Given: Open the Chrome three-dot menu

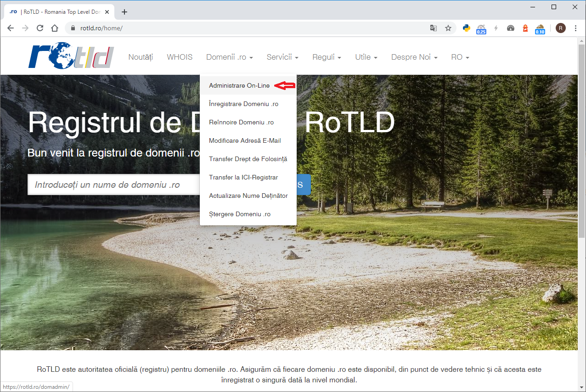Looking at the screenshot, I should [x=575, y=28].
